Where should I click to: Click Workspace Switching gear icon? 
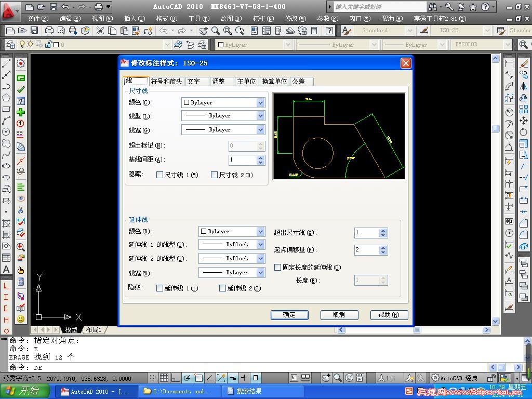[435, 378]
